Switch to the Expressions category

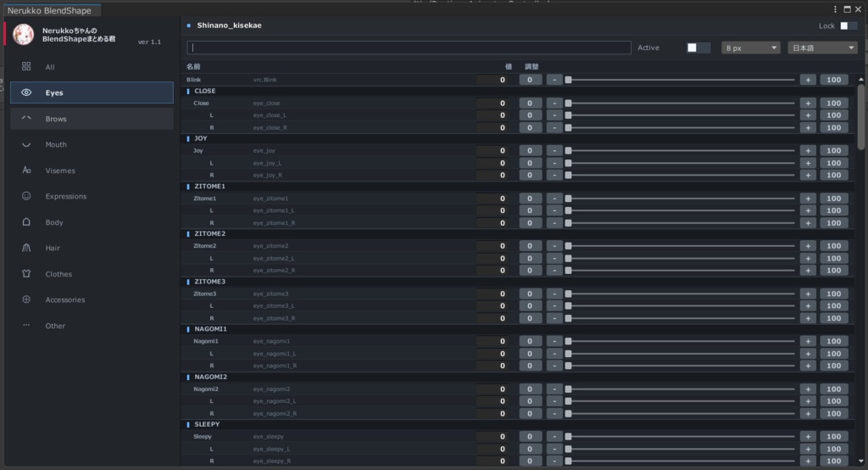(x=92, y=196)
